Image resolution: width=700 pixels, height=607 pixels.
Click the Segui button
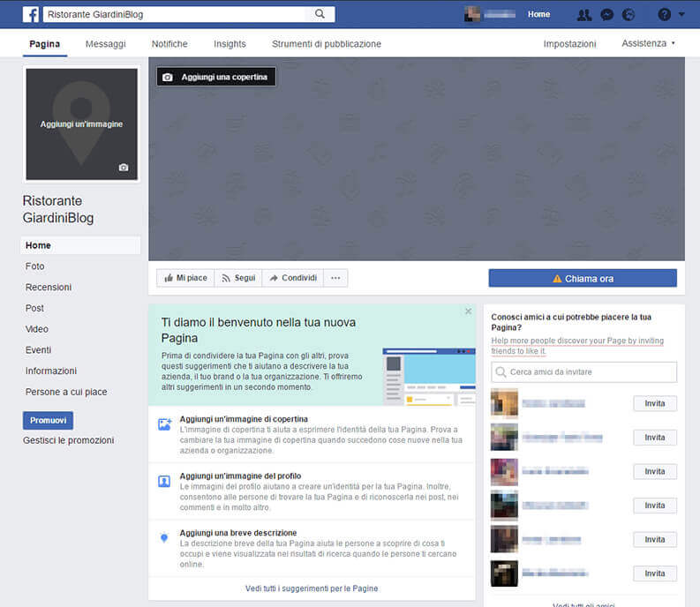238,278
